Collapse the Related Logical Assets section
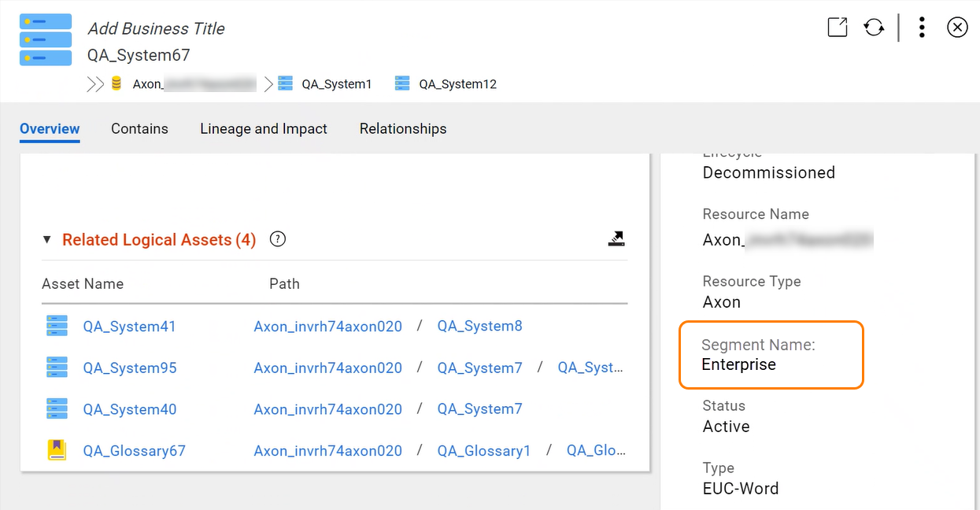 tap(46, 240)
